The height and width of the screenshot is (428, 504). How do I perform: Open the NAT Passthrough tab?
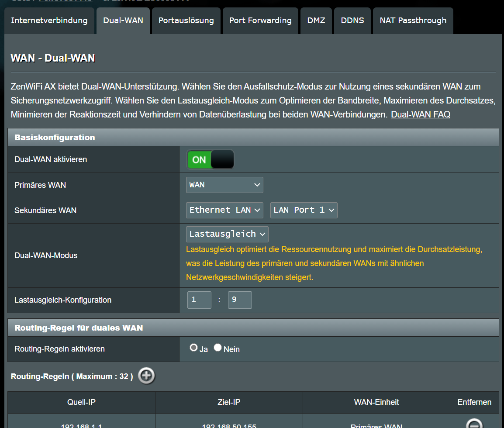(x=413, y=21)
